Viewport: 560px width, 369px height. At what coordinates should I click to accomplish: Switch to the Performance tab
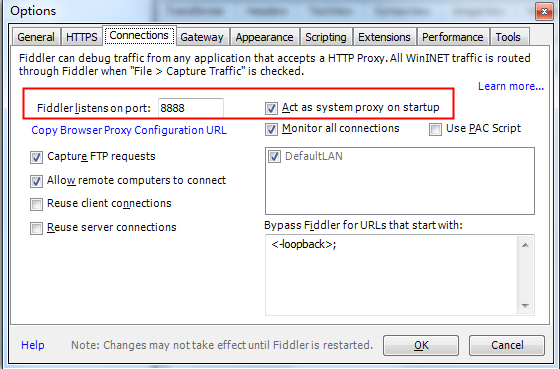452,37
